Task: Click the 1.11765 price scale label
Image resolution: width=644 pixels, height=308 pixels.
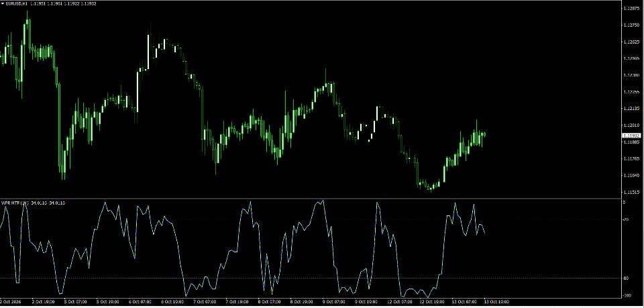Action: (x=631, y=158)
